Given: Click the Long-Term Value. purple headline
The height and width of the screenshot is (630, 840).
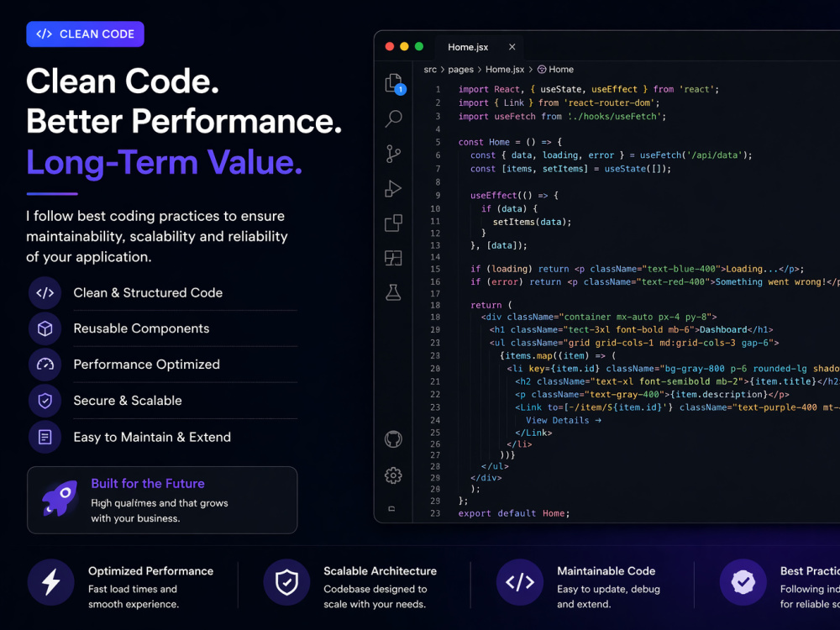Looking at the screenshot, I should [165, 162].
